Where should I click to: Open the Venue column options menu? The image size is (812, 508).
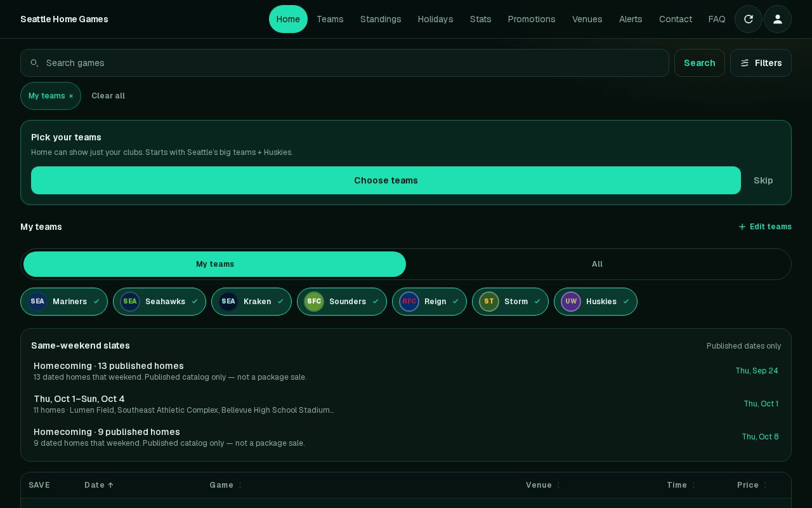click(558, 485)
